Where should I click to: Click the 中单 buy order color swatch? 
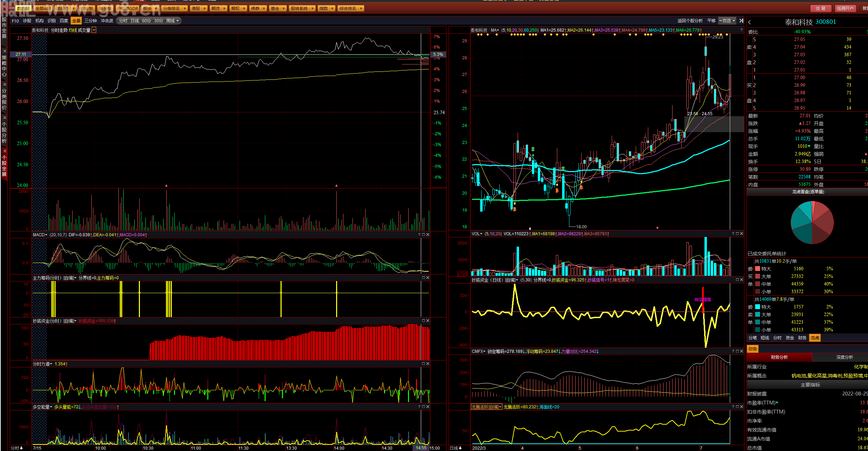(758, 284)
